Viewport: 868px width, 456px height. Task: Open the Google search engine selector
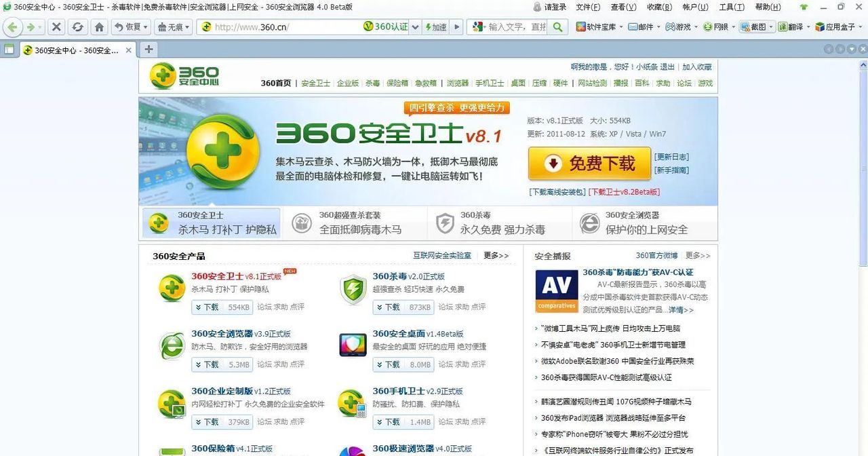click(x=479, y=27)
